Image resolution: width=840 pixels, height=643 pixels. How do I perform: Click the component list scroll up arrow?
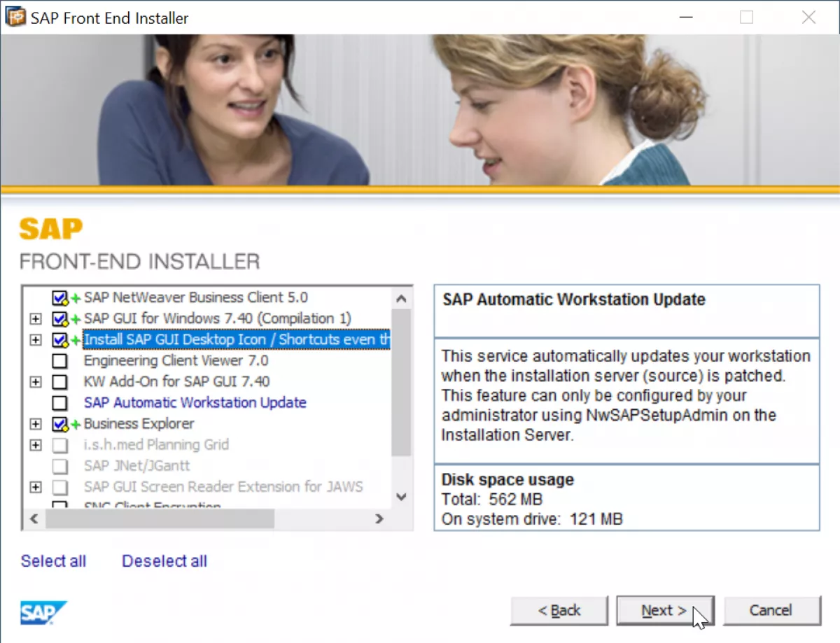click(x=401, y=298)
